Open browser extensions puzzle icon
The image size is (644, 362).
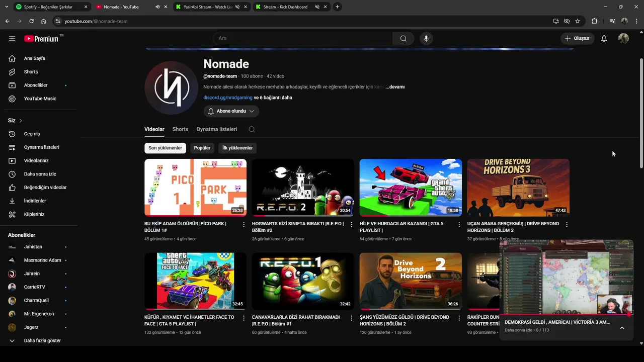click(595, 21)
